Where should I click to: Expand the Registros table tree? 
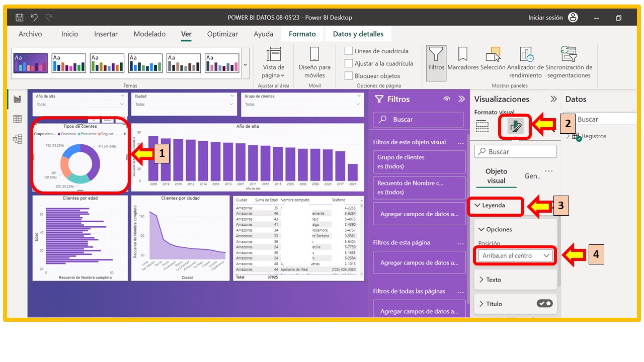tap(568, 136)
